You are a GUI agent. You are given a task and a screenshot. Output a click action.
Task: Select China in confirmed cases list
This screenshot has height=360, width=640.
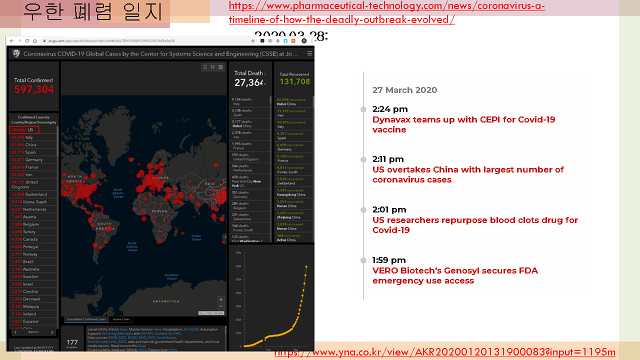tap(33, 145)
